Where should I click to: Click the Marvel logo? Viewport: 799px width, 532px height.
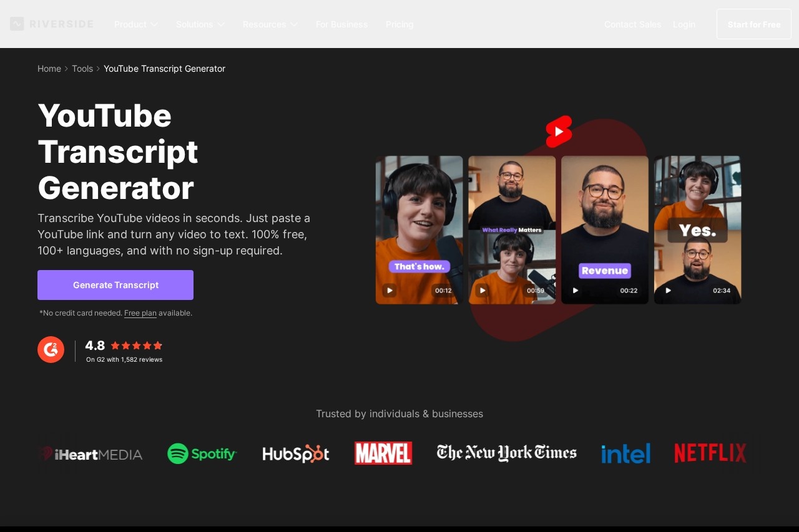(383, 453)
